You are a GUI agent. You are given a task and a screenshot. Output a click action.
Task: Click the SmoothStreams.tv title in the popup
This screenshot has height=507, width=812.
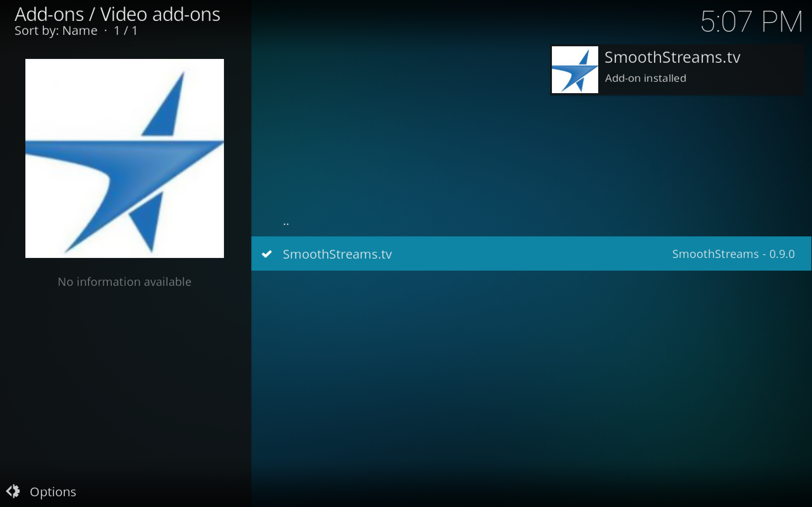[672, 57]
